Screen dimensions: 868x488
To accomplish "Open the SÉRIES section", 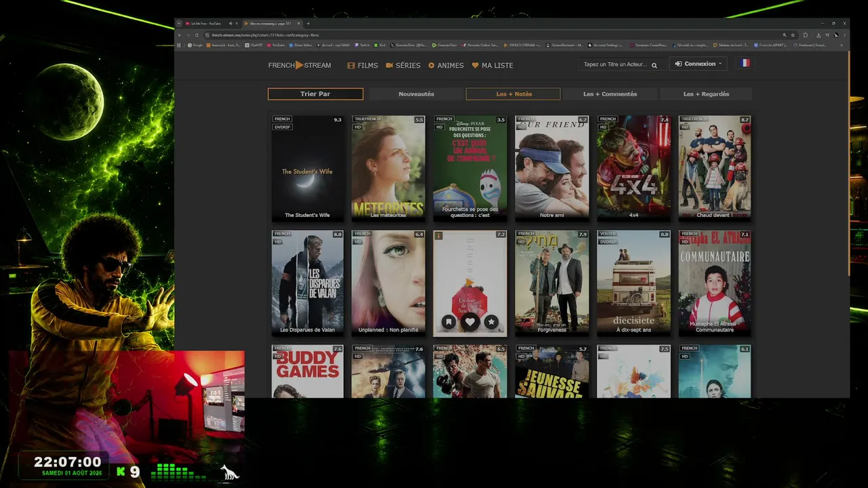I will pos(403,65).
